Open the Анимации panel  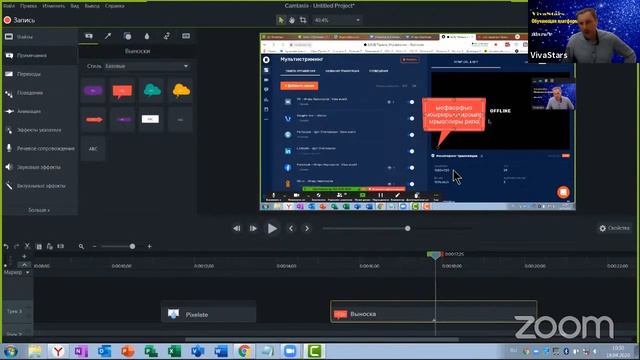coord(40,111)
